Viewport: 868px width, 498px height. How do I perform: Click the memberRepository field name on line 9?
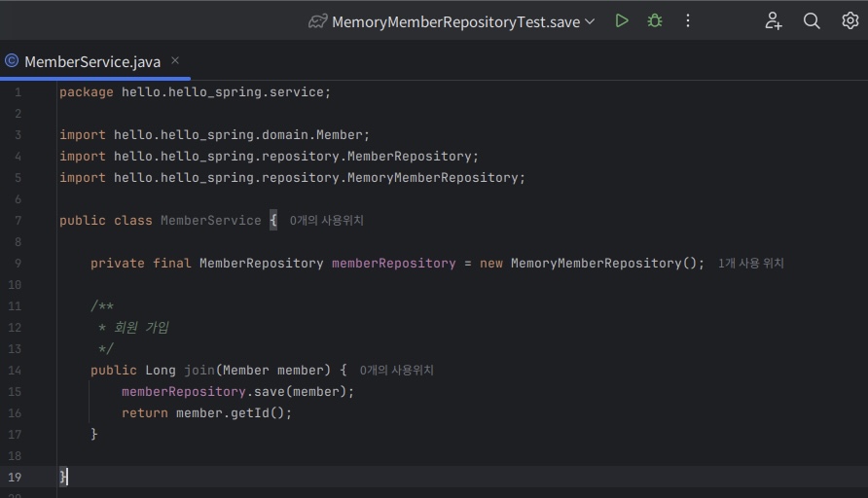(x=393, y=264)
